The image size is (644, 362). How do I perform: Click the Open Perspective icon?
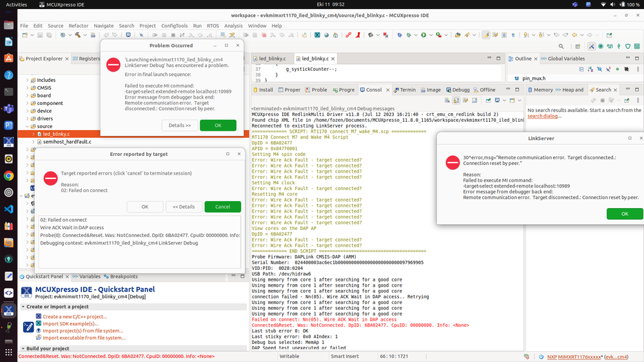coord(578,46)
